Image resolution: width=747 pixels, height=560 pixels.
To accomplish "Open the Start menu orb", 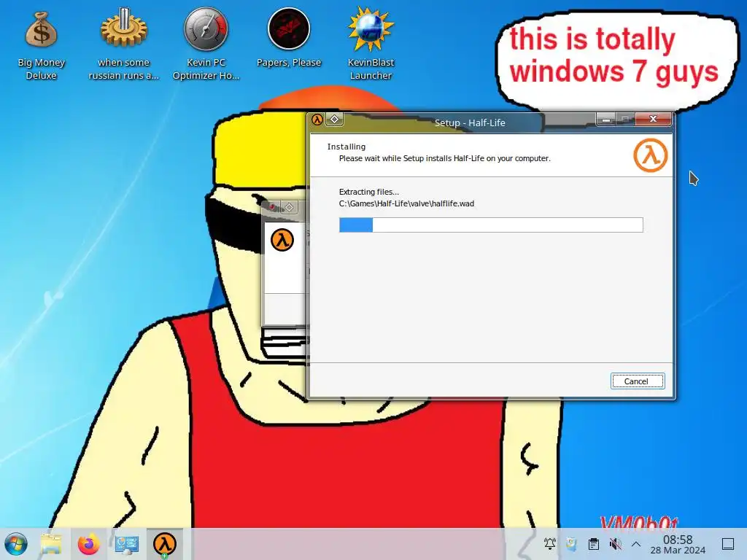I will pyautogui.click(x=16, y=544).
